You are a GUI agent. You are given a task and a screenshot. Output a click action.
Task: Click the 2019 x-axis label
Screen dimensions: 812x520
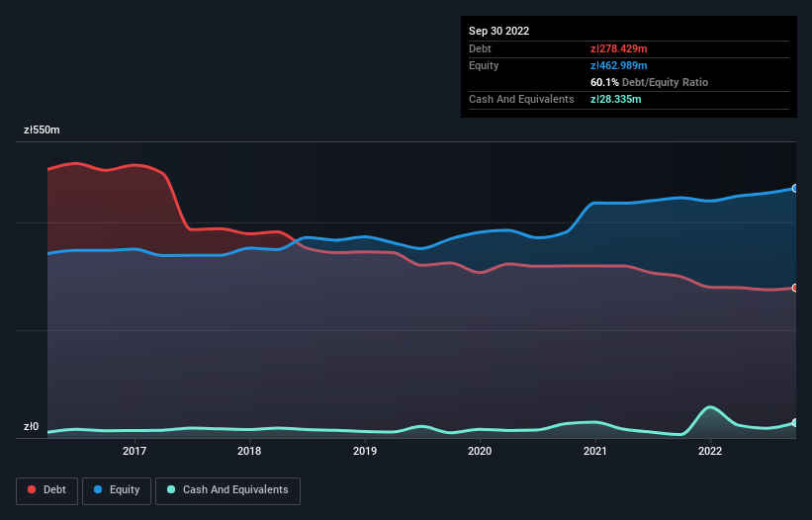point(365,451)
